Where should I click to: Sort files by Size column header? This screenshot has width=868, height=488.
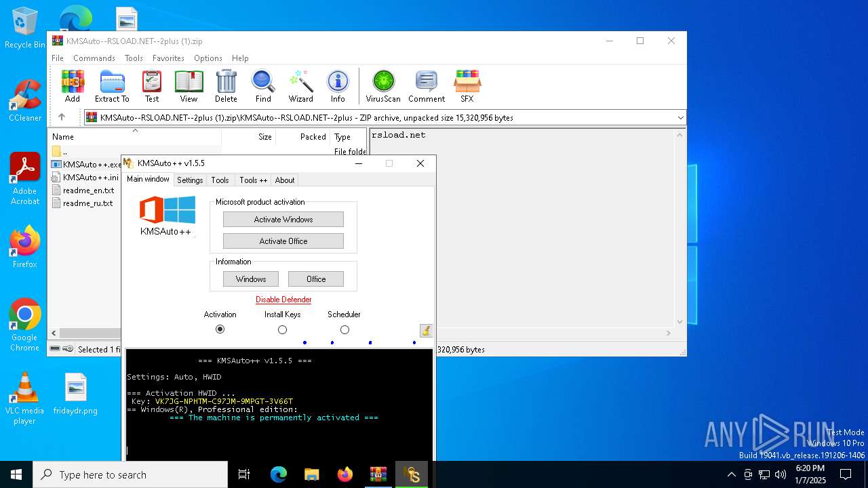click(x=249, y=137)
